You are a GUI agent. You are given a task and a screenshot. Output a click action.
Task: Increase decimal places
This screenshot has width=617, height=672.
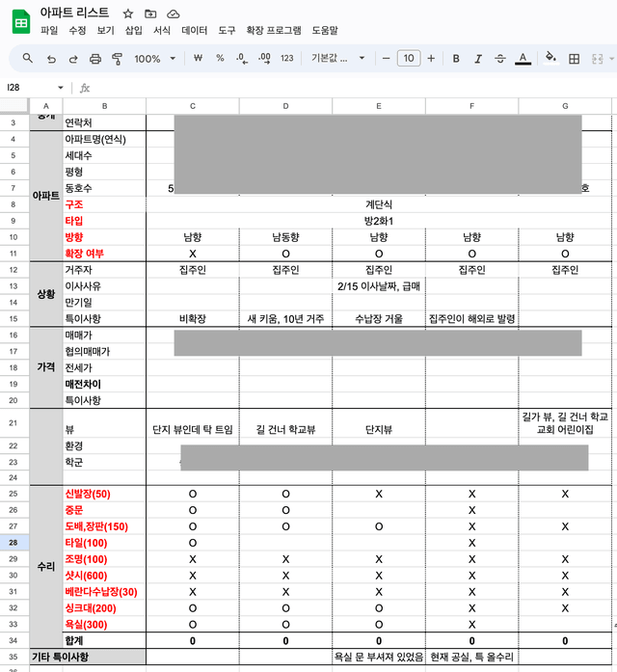point(264,58)
